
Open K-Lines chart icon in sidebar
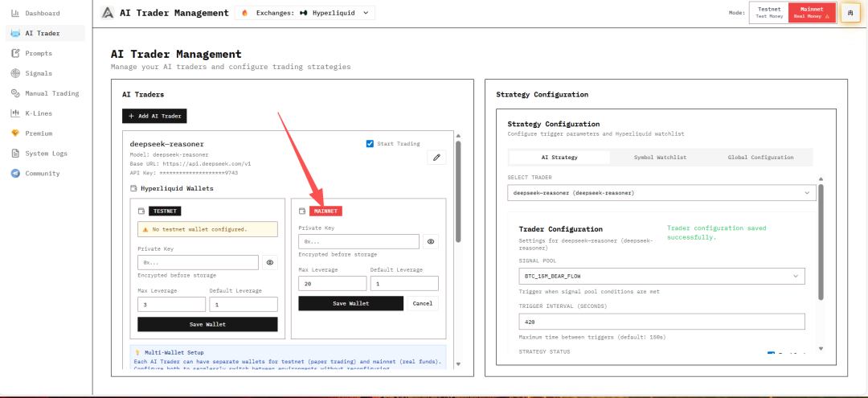coord(15,113)
